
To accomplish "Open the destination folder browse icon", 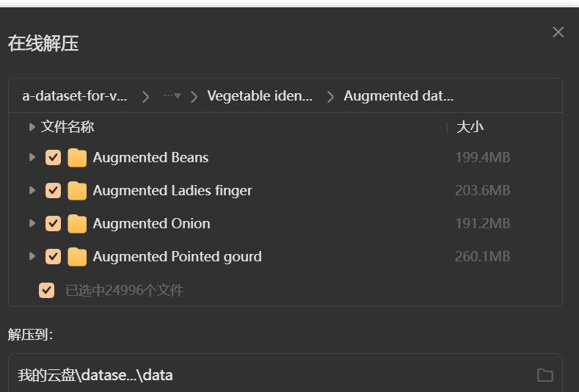I will tap(545, 375).
